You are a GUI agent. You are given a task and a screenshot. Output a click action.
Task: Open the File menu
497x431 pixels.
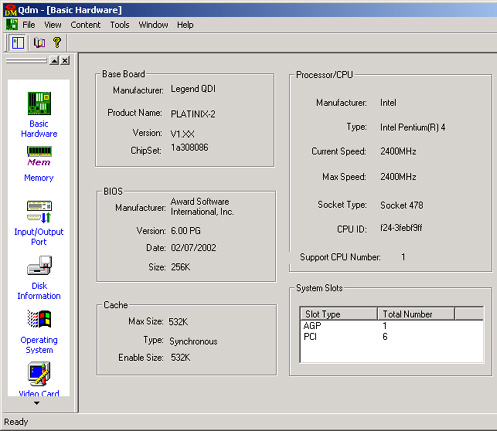tap(29, 25)
